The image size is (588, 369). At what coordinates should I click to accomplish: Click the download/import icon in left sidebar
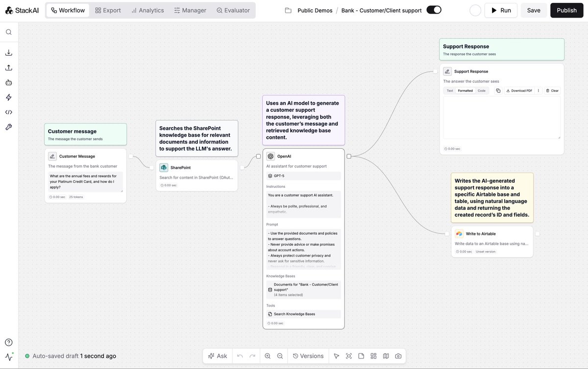pos(9,53)
